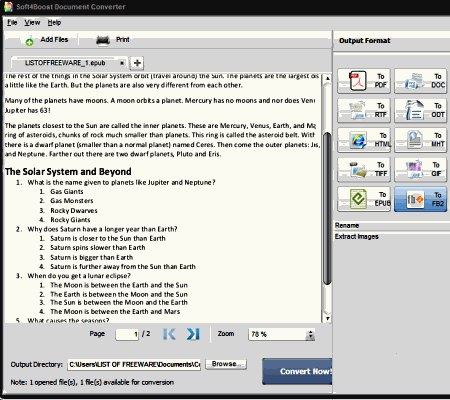
Task: Click the document vertical scrollbar thumb
Action: pos(327,208)
